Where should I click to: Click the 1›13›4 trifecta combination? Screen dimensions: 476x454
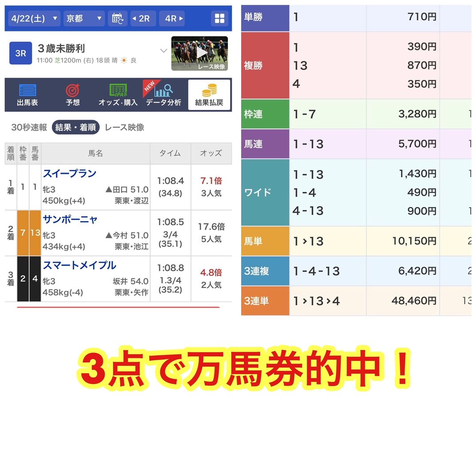(x=316, y=301)
